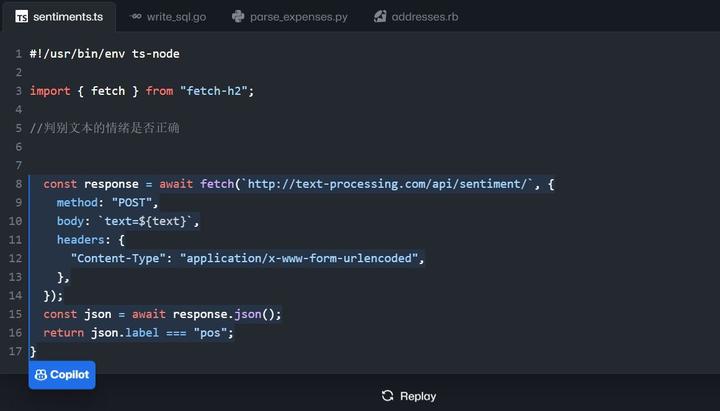720x411 pixels.
Task: Click line number 8 in the gutter
Action: pyautogui.click(x=18, y=184)
